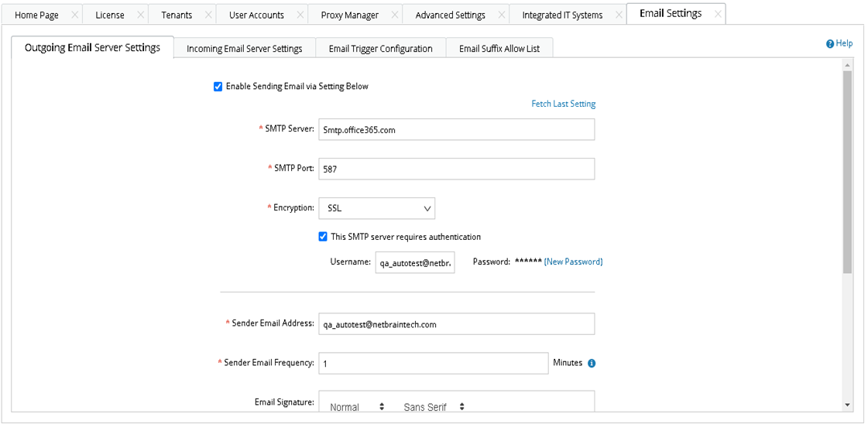Open the Encryption dropdown
Image resolution: width=868 pixels, height=424 pixels.
click(x=376, y=208)
